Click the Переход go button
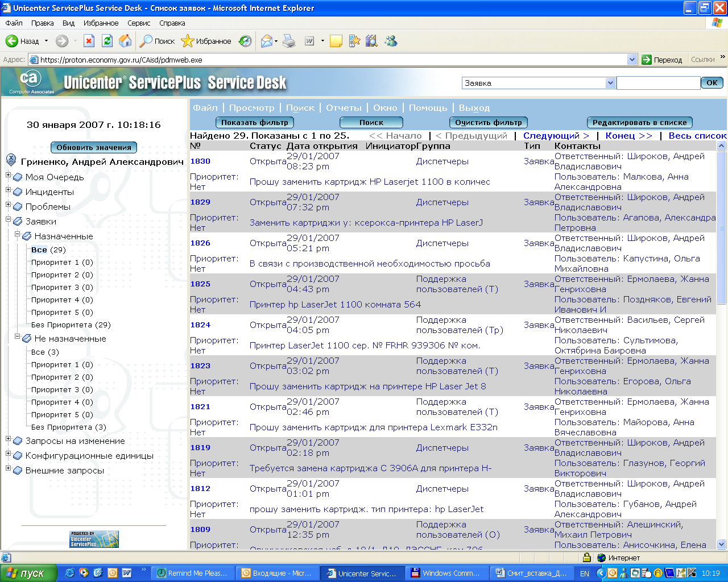 (x=662, y=59)
